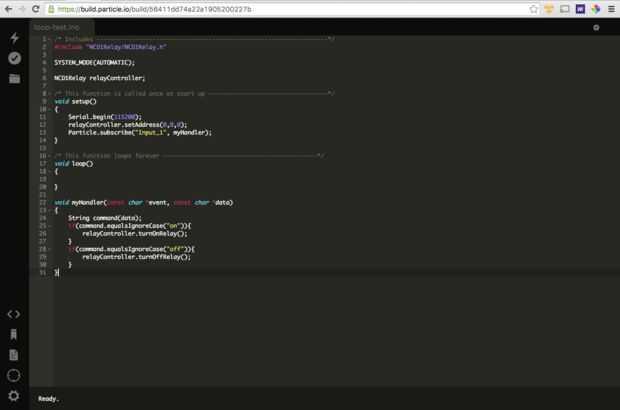Go back with the browser back arrow
This screenshot has width=620, height=410.
[x=8, y=9]
